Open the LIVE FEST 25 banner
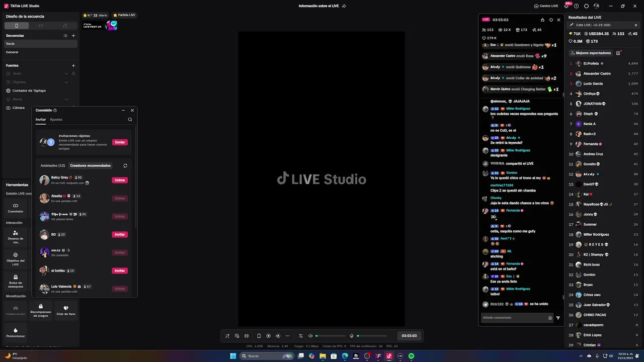This screenshot has height=362, width=644. pos(100,25)
